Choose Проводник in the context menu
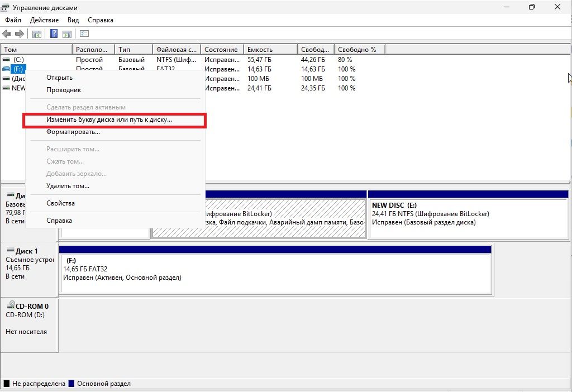 tap(115, 90)
